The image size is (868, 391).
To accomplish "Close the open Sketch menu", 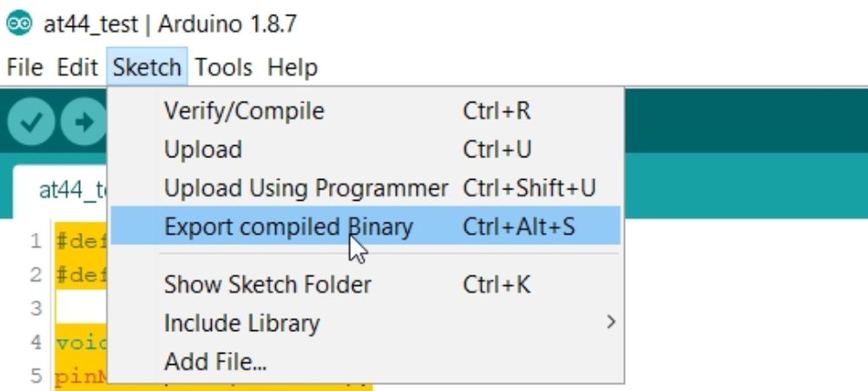I will (x=147, y=68).
